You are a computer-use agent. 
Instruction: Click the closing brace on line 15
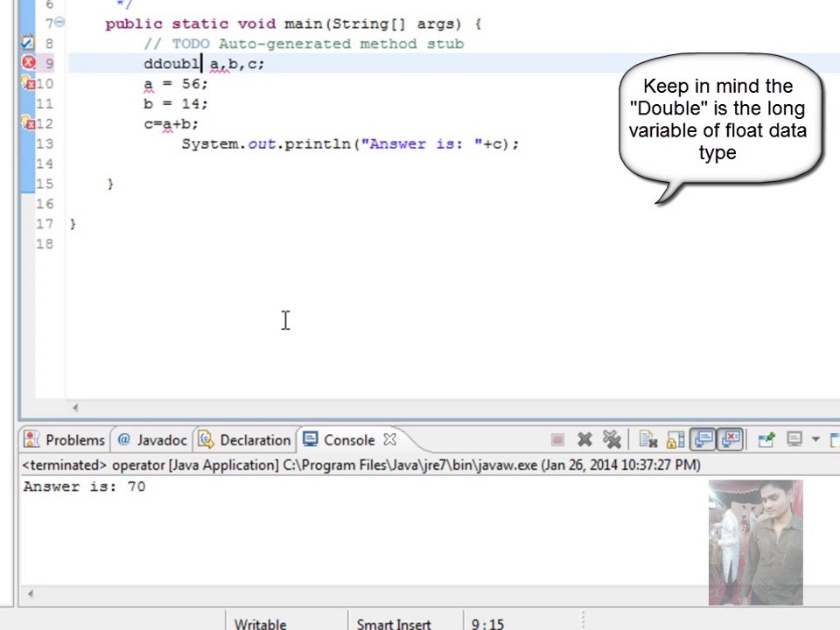point(110,184)
